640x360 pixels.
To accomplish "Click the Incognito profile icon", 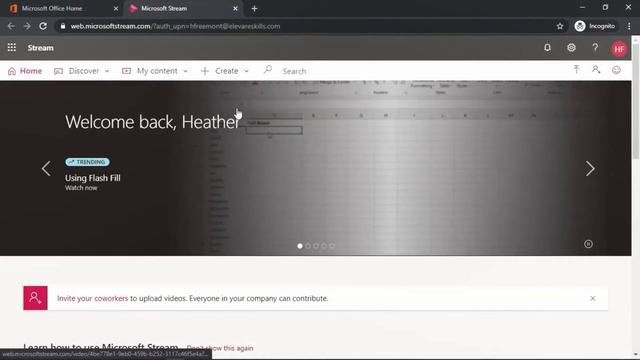I will pyautogui.click(x=580, y=26).
